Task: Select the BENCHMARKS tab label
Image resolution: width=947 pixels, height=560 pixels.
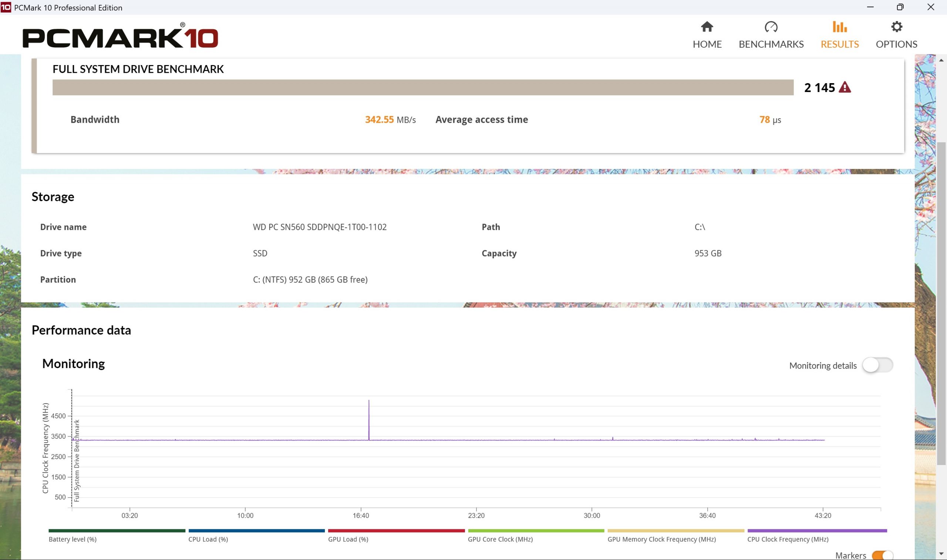Action: click(x=771, y=44)
